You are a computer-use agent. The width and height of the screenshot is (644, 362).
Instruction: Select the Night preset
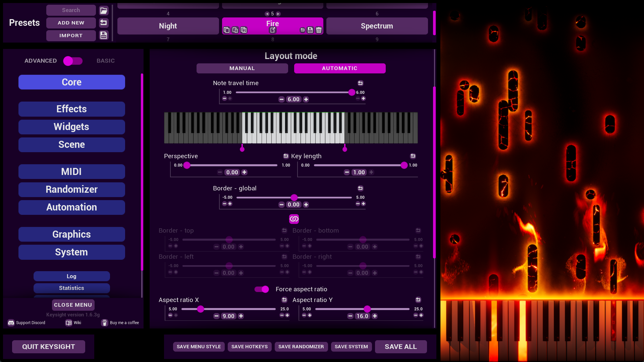(x=168, y=26)
